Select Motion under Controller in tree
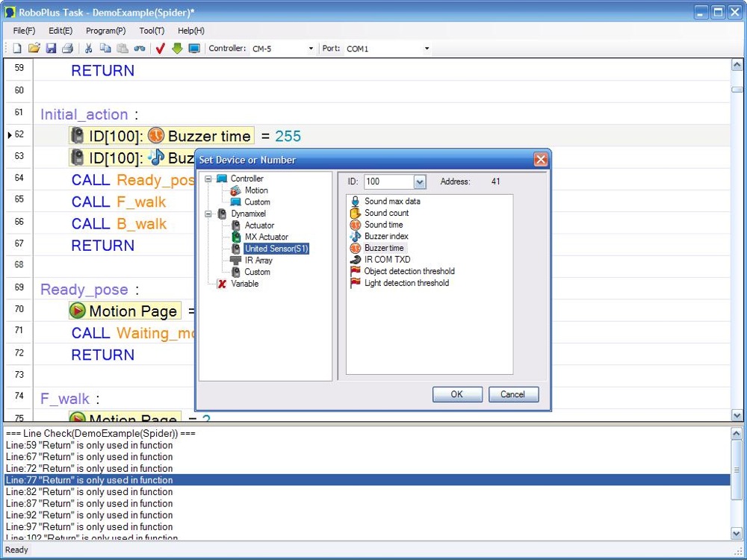The image size is (747, 560). (256, 190)
